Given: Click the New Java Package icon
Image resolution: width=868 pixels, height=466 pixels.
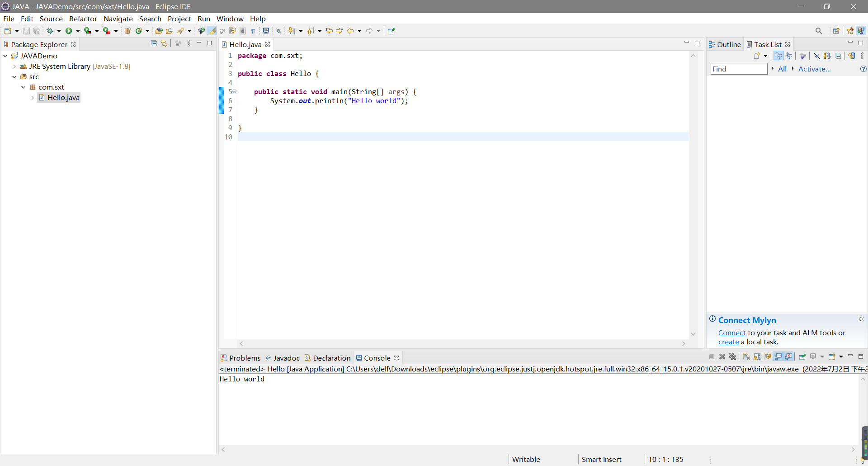Looking at the screenshot, I should point(127,31).
